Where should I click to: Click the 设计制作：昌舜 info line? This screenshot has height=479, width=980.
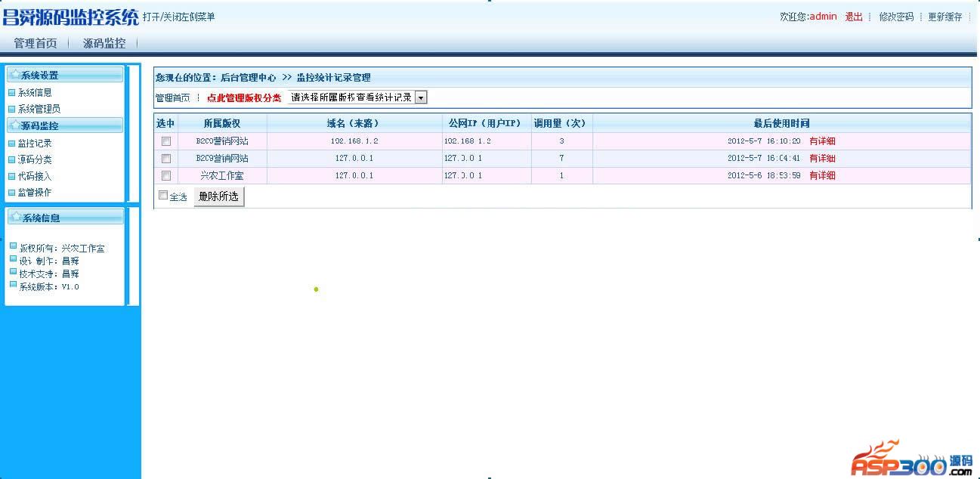49,261
